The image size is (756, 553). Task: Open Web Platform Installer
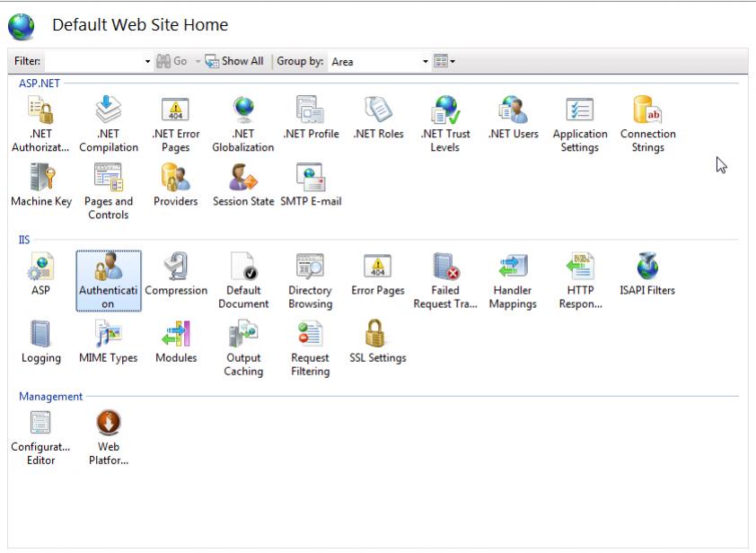pos(109,438)
